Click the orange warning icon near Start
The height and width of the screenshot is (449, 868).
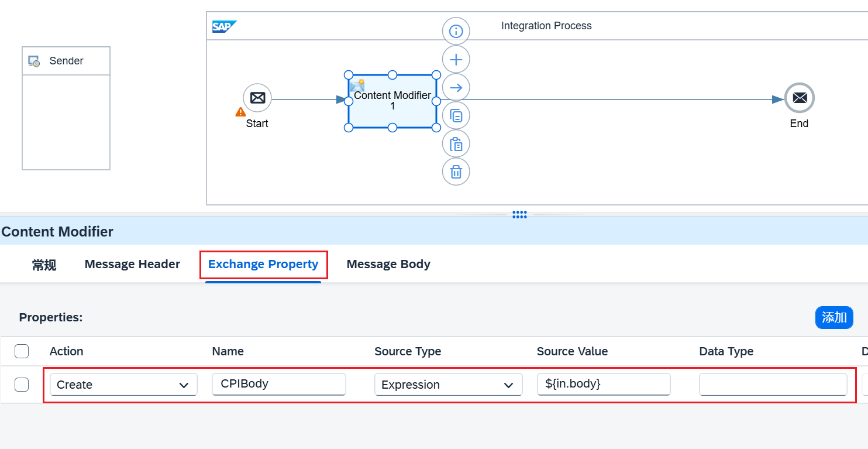[x=240, y=112]
